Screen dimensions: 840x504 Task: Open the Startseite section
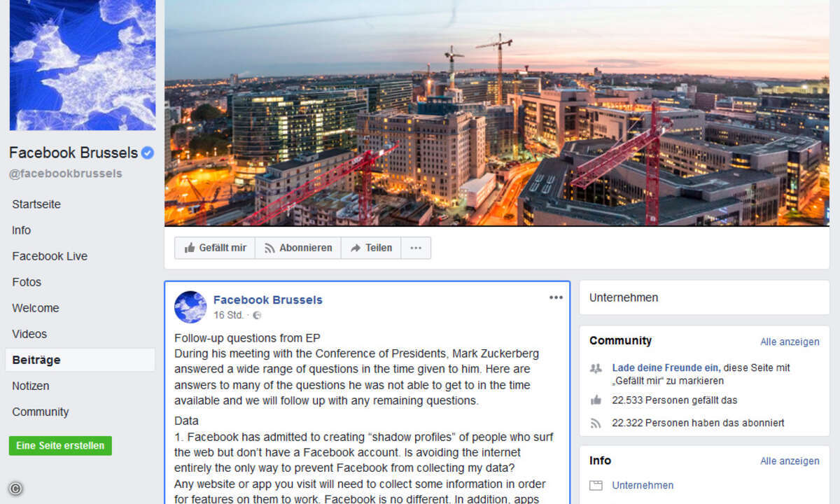point(36,204)
